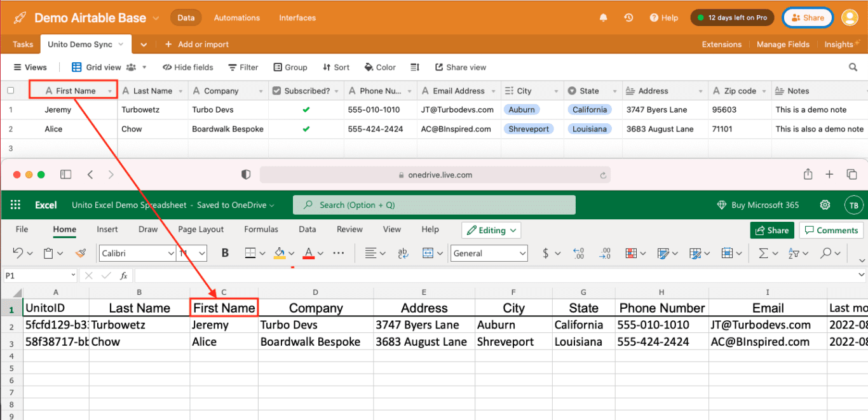
Task: Click Fill Color bucket in Excel
Action: [280, 253]
